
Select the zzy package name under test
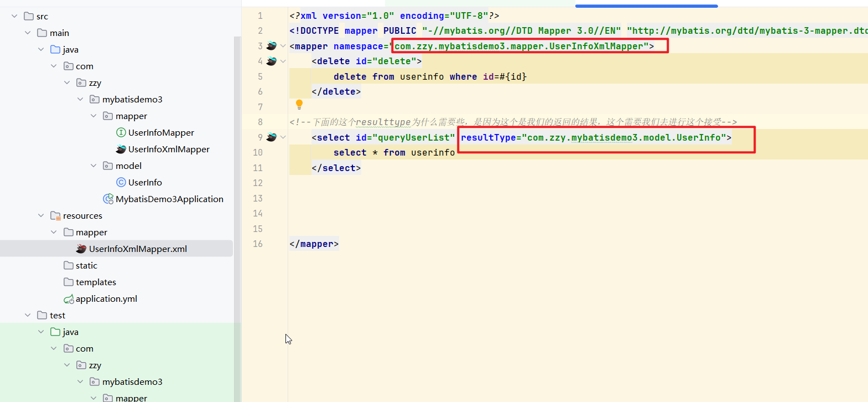tap(95, 365)
